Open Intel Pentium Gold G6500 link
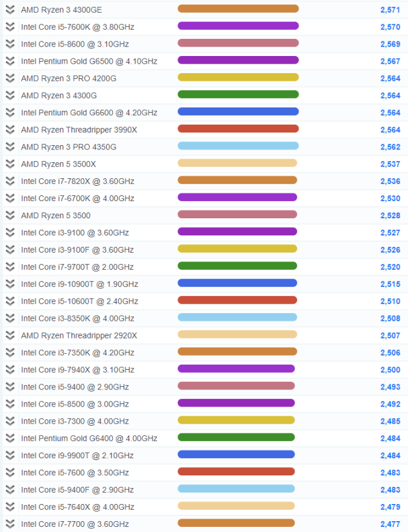Viewport: 408px width, 532px height. (x=89, y=61)
